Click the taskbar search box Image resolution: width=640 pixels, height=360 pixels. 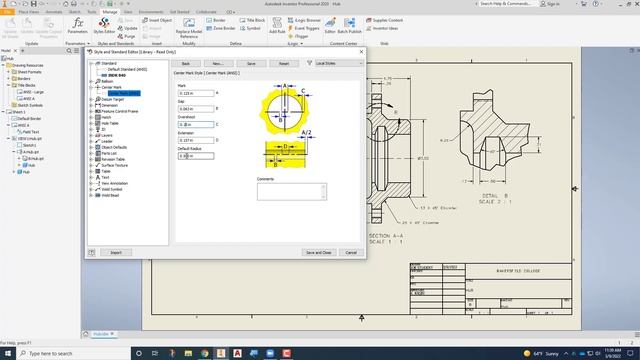click(73, 353)
